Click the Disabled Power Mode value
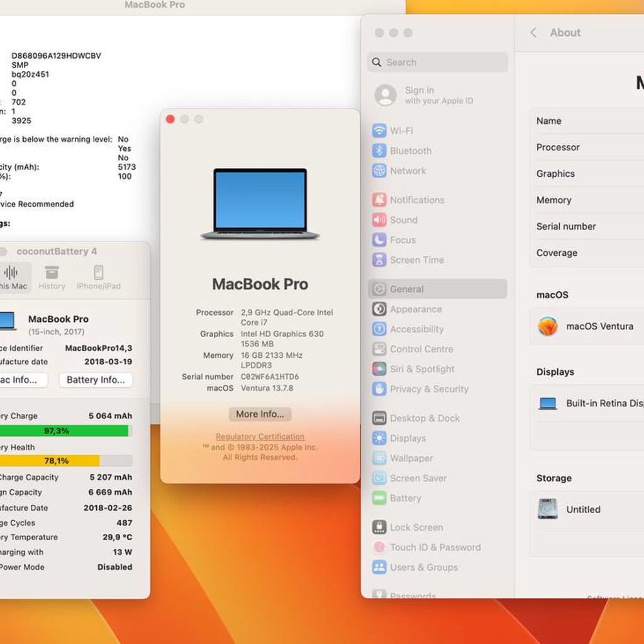Viewport: 644px width, 644px height. click(114, 567)
